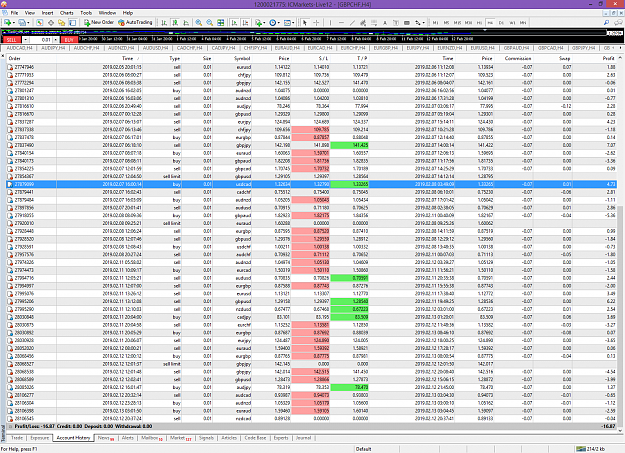Open the Arrows objects dropdown
Image resolution: width=625 pixels, height=453 pixels.
click(x=420, y=23)
